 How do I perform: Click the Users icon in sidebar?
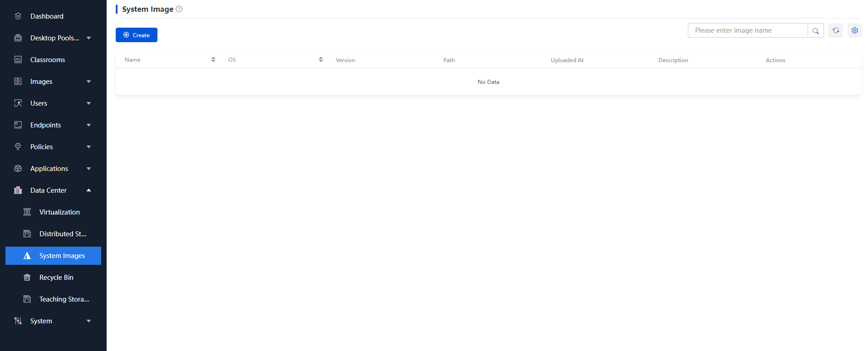pos(18,103)
